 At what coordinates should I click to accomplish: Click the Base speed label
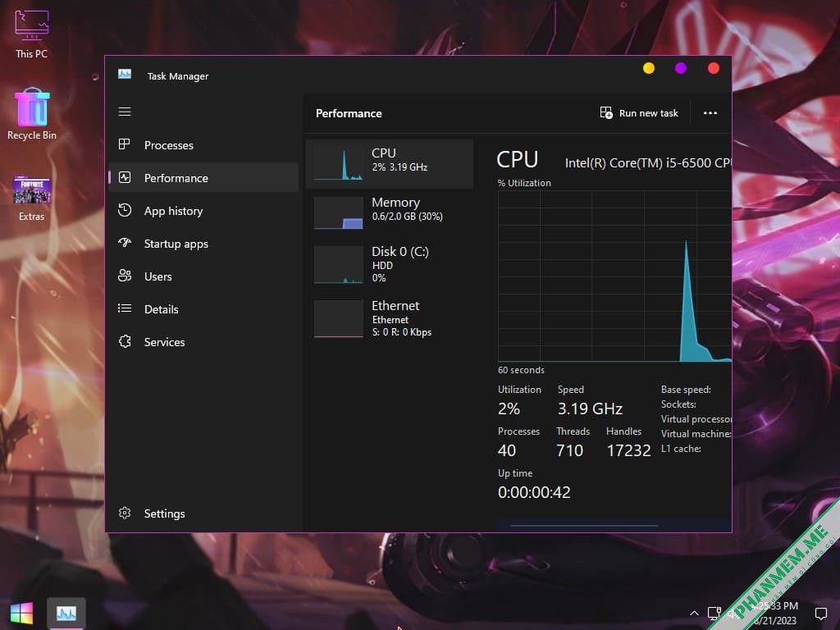pos(686,390)
